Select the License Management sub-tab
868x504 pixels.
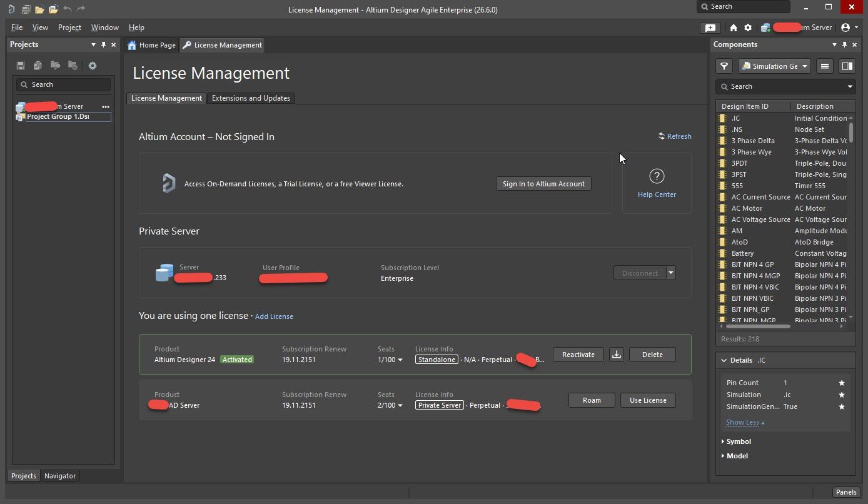166,98
